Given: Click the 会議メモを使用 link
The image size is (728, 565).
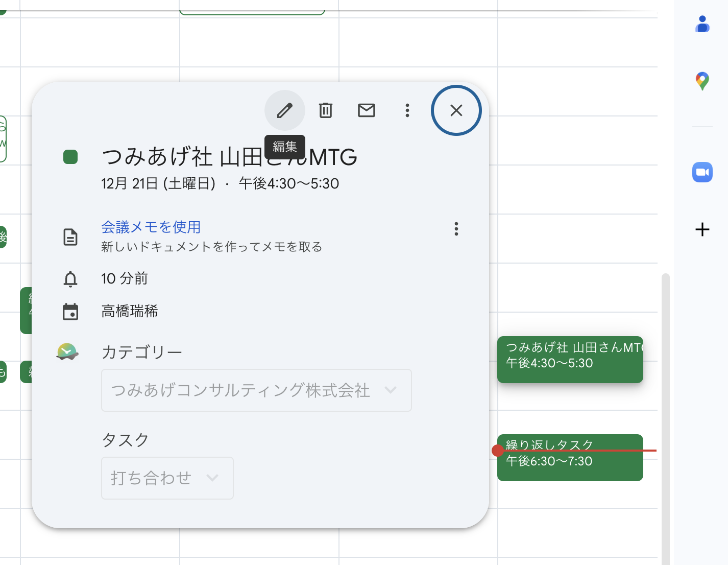Looking at the screenshot, I should pos(151,227).
